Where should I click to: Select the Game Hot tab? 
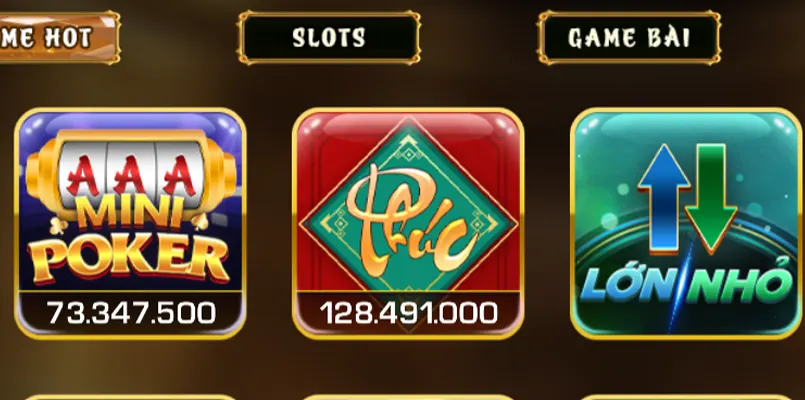point(59,38)
